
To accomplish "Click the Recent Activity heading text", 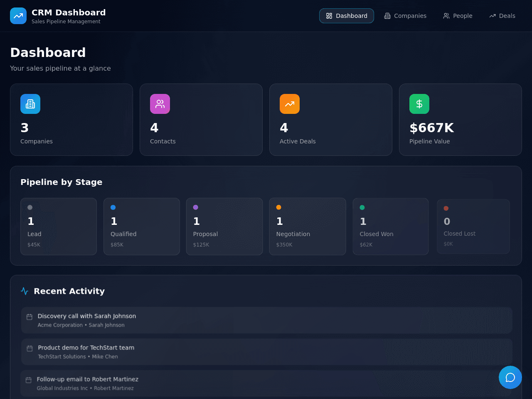I will tap(69, 291).
